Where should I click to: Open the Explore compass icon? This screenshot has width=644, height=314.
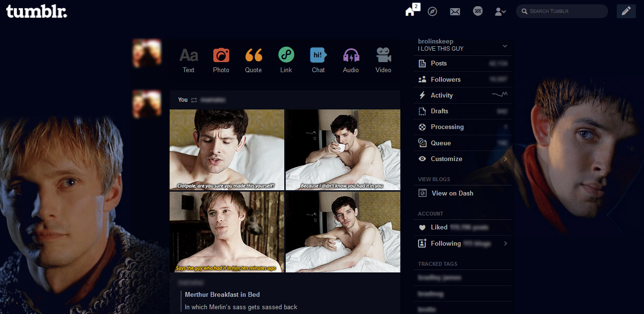[x=432, y=11]
